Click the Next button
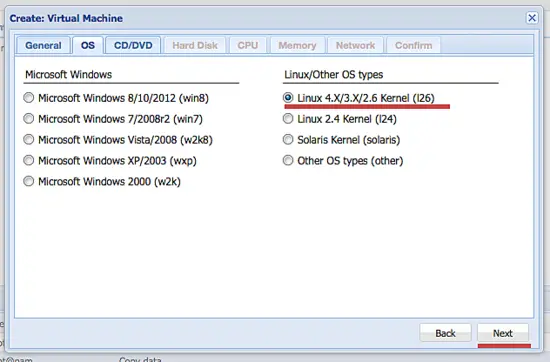The height and width of the screenshot is (362, 550). [503, 333]
